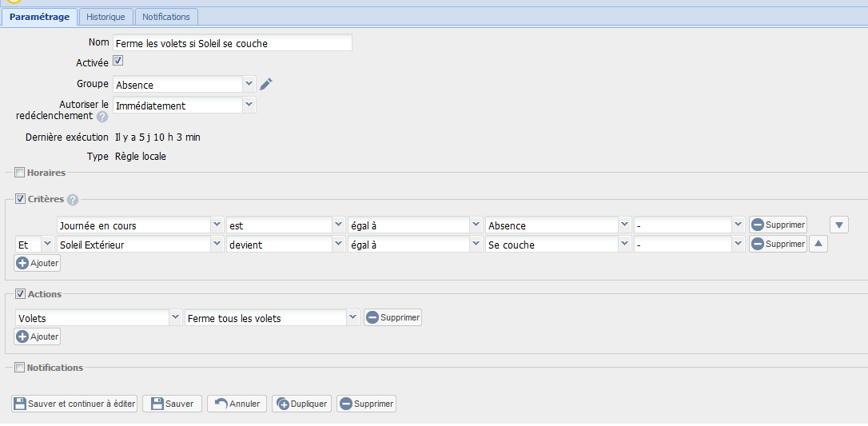This screenshot has height=426, width=868.
Task: Click the pencil edit icon beside Groupe
Action: (x=266, y=84)
